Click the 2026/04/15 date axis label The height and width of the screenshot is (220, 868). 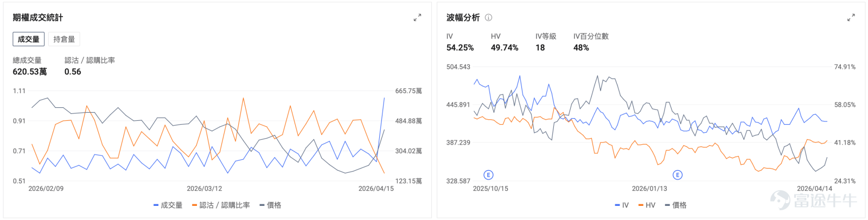(x=376, y=189)
